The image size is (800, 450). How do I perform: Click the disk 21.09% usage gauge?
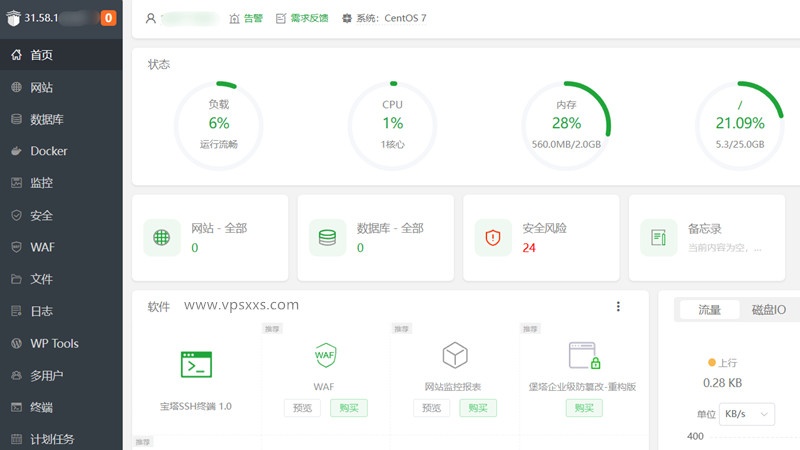pos(740,126)
